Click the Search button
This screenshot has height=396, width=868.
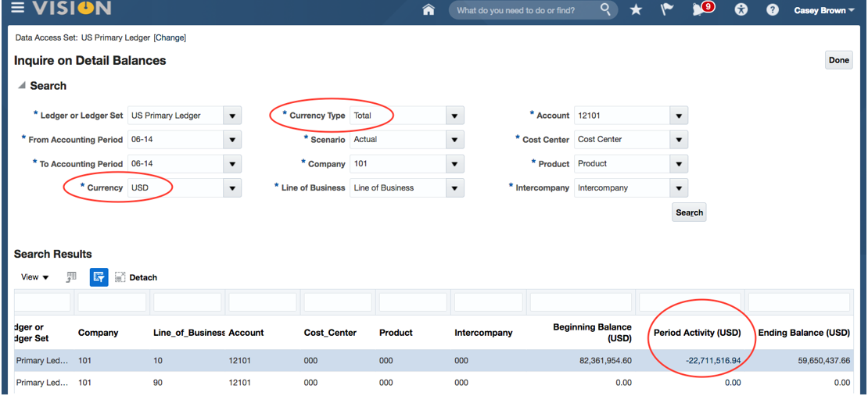689,212
